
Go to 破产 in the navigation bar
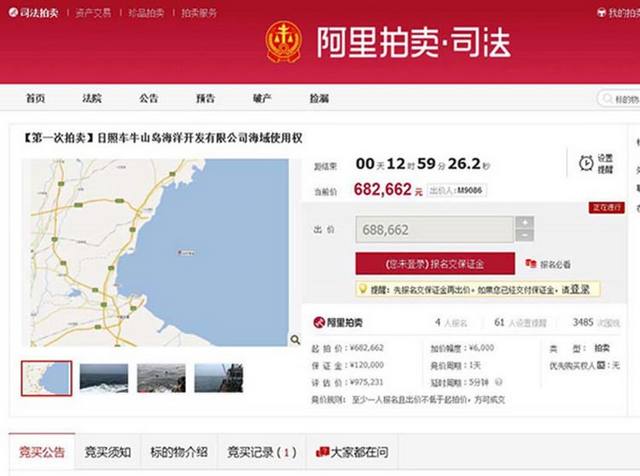(262, 98)
